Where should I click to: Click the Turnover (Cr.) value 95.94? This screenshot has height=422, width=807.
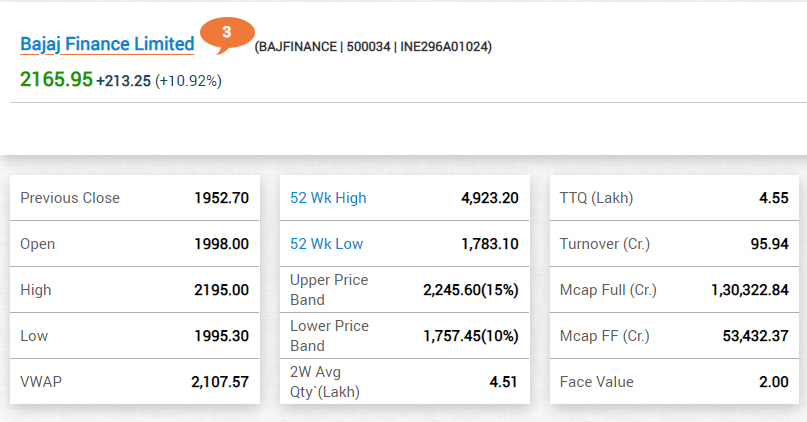[x=769, y=243]
